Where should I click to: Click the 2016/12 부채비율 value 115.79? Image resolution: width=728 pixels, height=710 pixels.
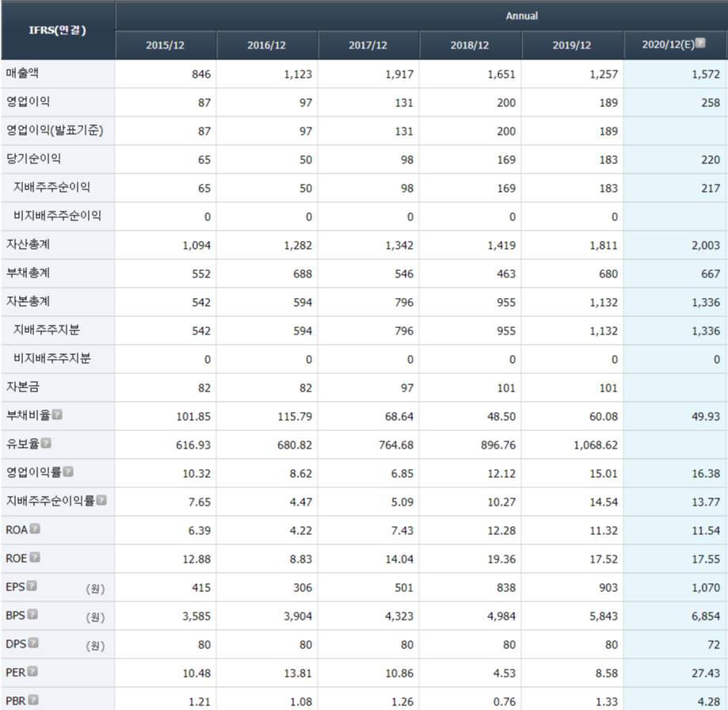[x=295, y=417]
